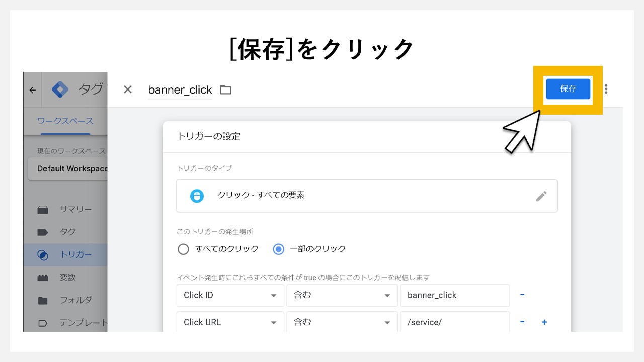644x362 pixels.
Task: Click the /service/ condition value field
Action: [455, 322]
